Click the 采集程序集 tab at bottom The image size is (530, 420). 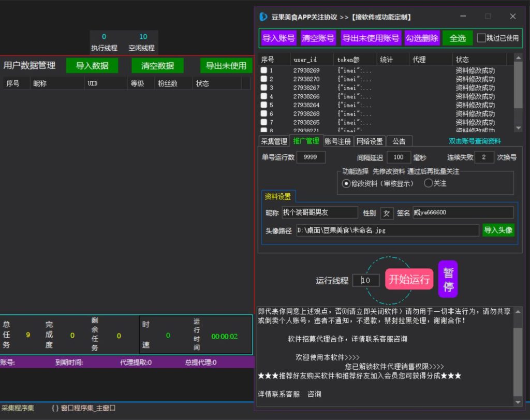[x=18, y=408]
